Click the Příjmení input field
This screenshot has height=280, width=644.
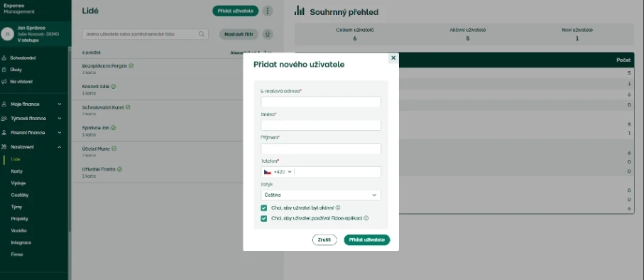[x=321, y=149]
